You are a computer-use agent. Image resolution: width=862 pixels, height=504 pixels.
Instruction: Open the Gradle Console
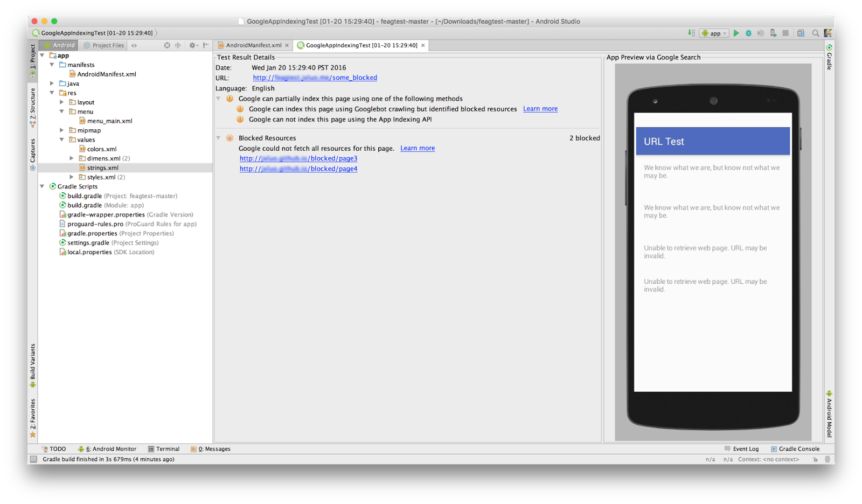tap(795, 449)
